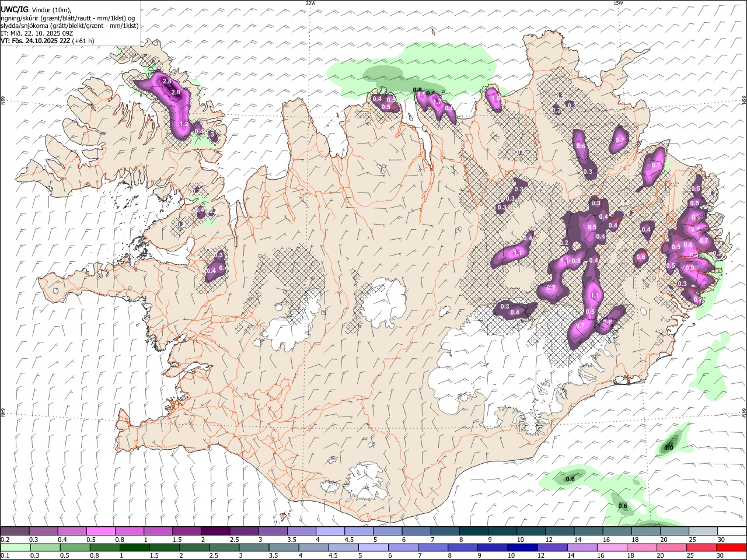Select the pale grey upper swatch above 25
This screenshot has height=560, width=747.
click(x=703, y=531)
